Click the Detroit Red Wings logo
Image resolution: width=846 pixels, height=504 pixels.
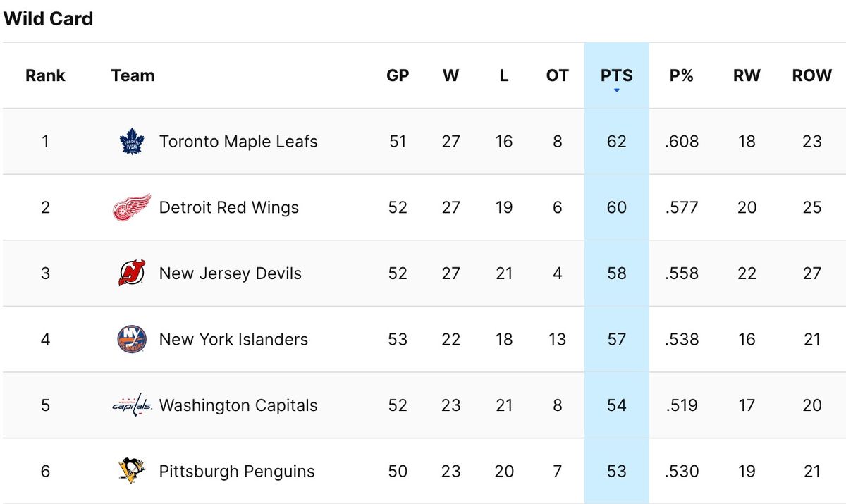point(131,208)
